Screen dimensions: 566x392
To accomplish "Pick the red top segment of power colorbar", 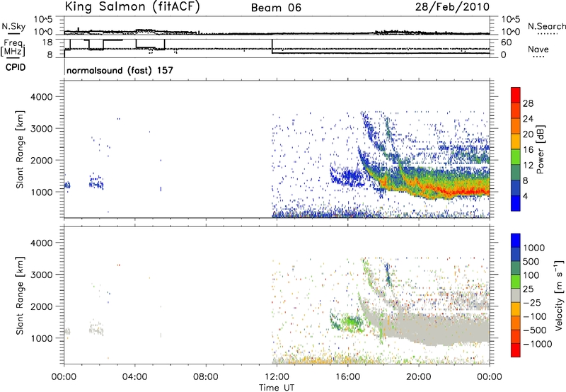I will point(516,95).
